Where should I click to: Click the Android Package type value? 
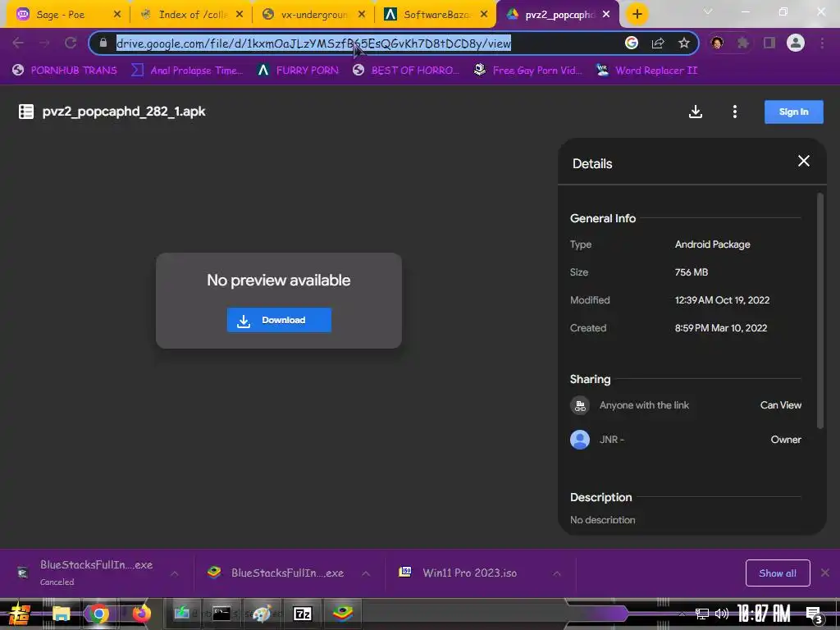coord(713,244)
